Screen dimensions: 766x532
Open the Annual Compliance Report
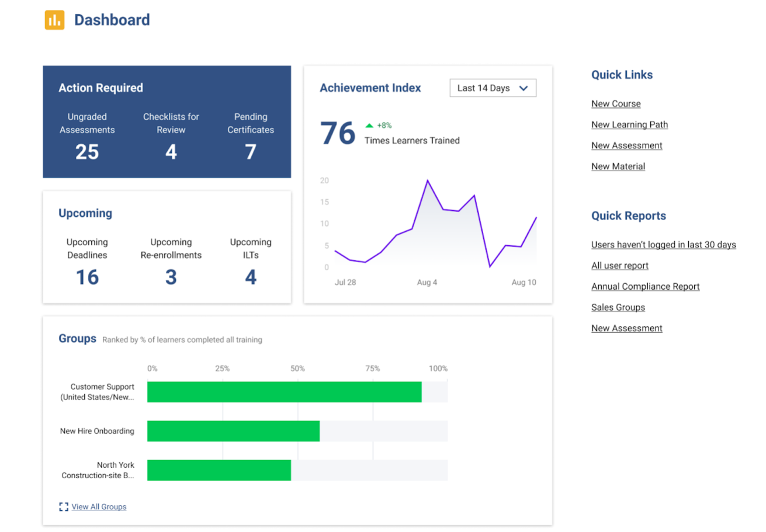coord(646,287)
